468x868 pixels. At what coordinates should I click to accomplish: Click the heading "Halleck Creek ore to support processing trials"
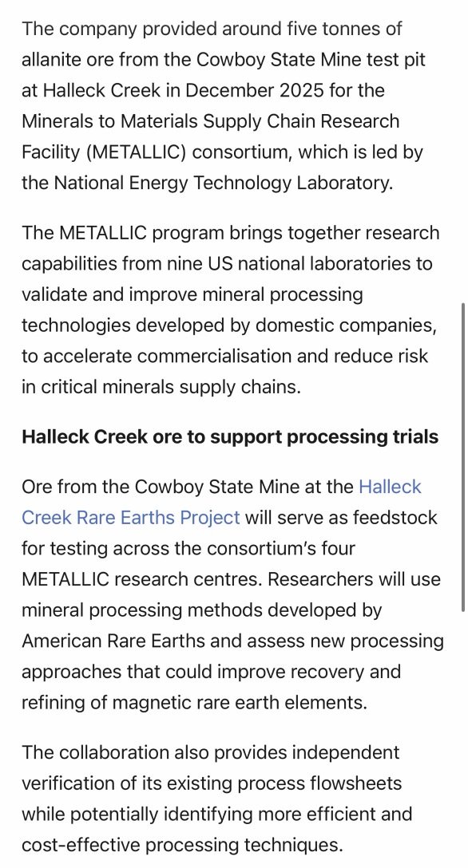click(230, 436)
